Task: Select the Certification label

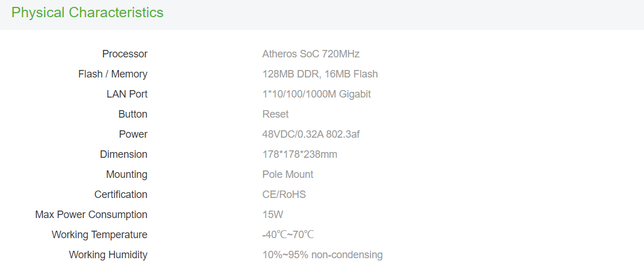Action: coord(121,195)
